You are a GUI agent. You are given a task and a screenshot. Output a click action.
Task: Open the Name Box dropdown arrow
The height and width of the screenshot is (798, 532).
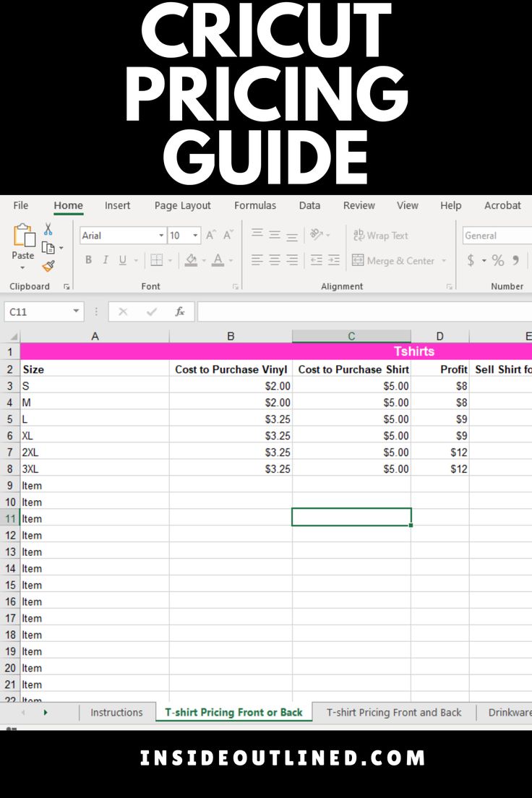pos(76,311)
